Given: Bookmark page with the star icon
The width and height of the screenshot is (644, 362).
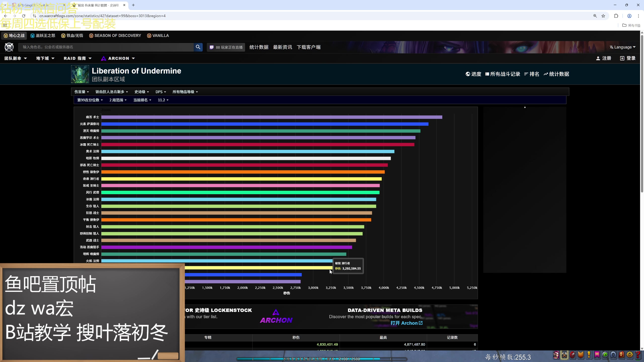Looking at the screenshot, I should pos(603,16).
